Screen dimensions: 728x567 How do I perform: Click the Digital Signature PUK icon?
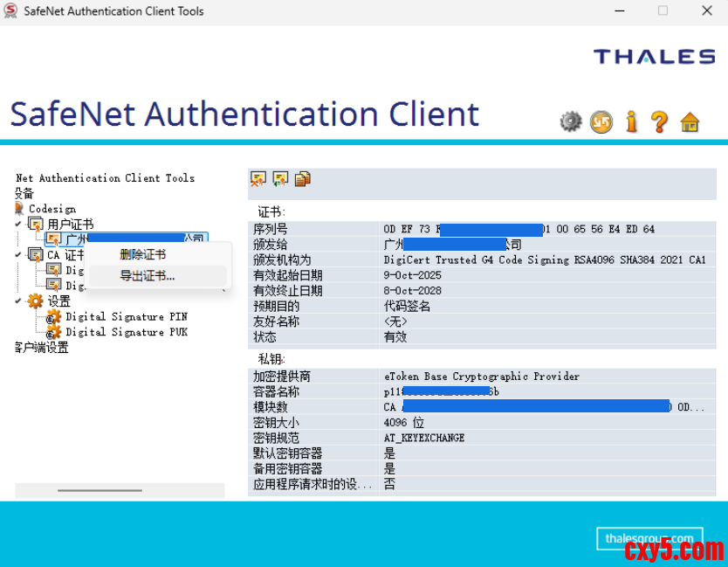coord(53,332)
